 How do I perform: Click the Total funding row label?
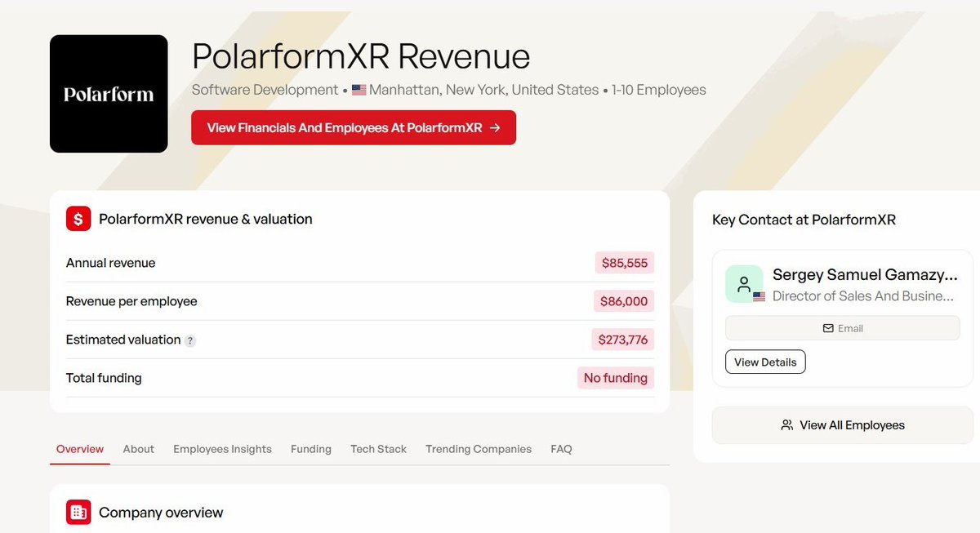pos(104,378)
